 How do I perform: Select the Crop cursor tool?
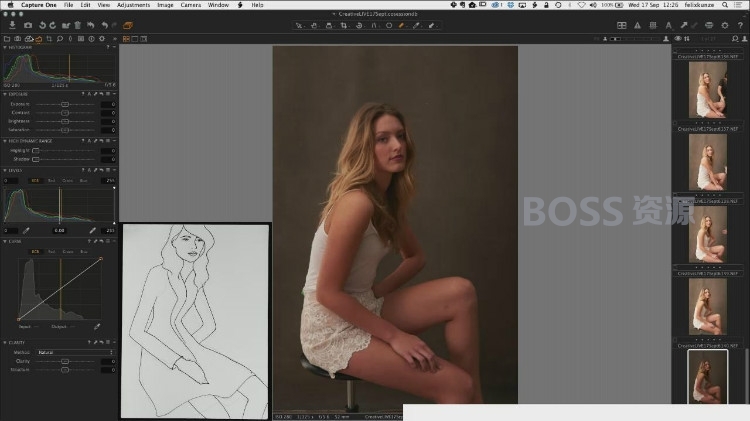pos(344,25)
